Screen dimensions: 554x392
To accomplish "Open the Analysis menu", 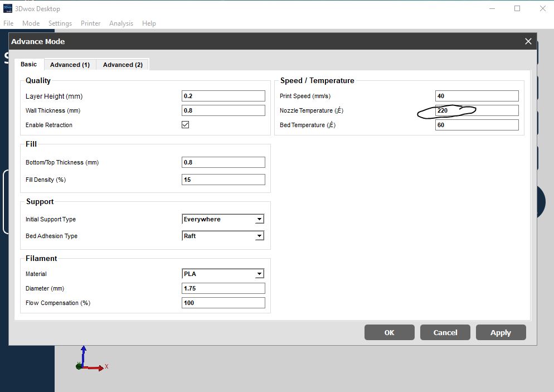I will (121, 23).
